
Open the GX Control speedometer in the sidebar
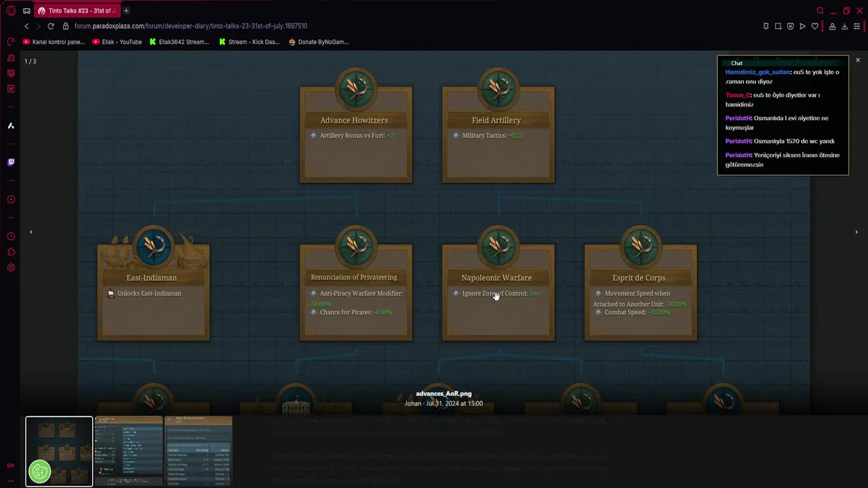point(11,42)
